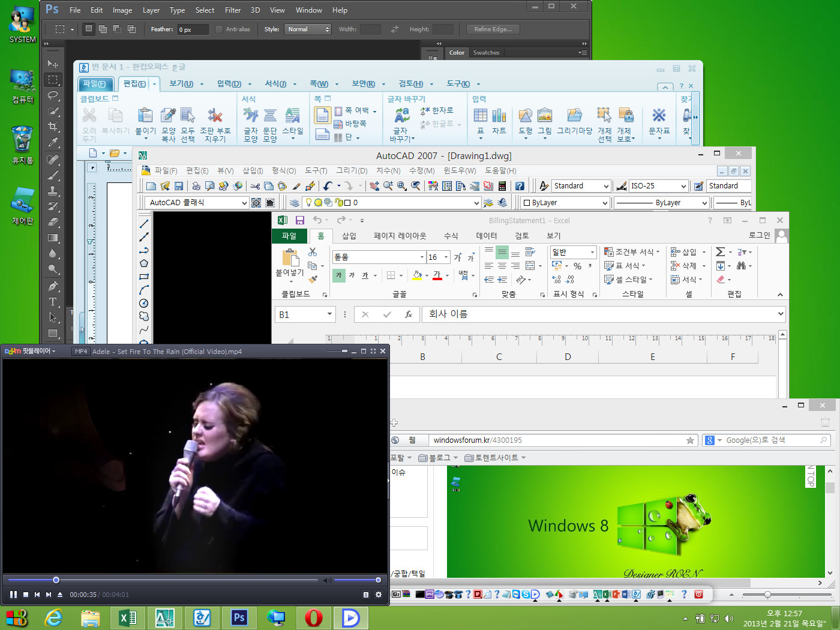This screenshot has height=630, width=840.
Task: Toggle center horizontal alignment in Excel
Action: [x=502, y=266]
